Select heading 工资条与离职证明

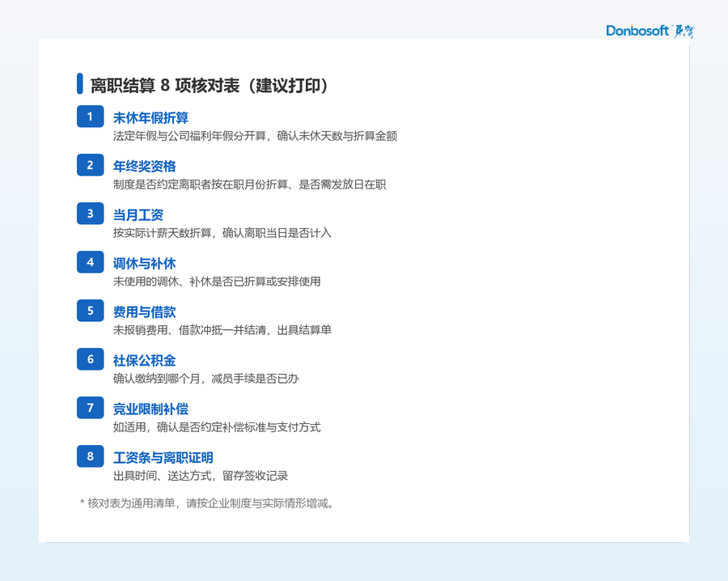click(x=163, y=457)
